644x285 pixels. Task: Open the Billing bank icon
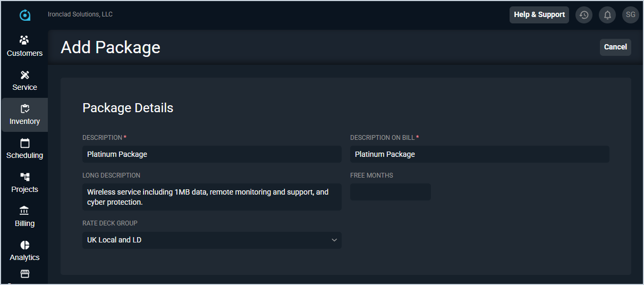coord(24,211)
